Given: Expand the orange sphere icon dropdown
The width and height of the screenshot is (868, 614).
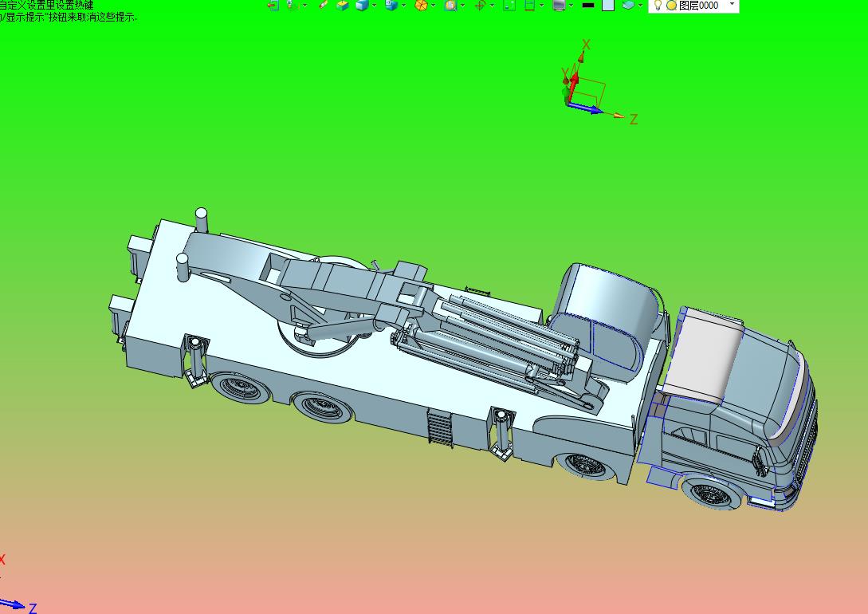Looking at the screenshot, I should click(433, 6).
